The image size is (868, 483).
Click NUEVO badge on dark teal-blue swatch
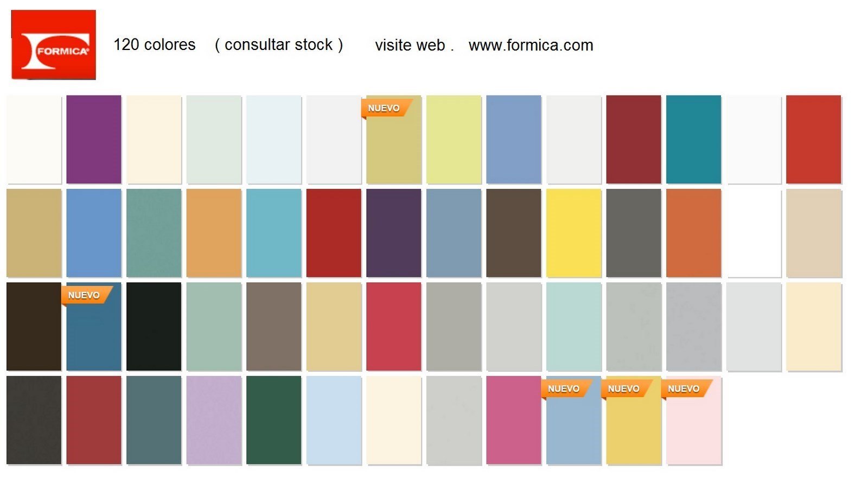coord(84,295)
